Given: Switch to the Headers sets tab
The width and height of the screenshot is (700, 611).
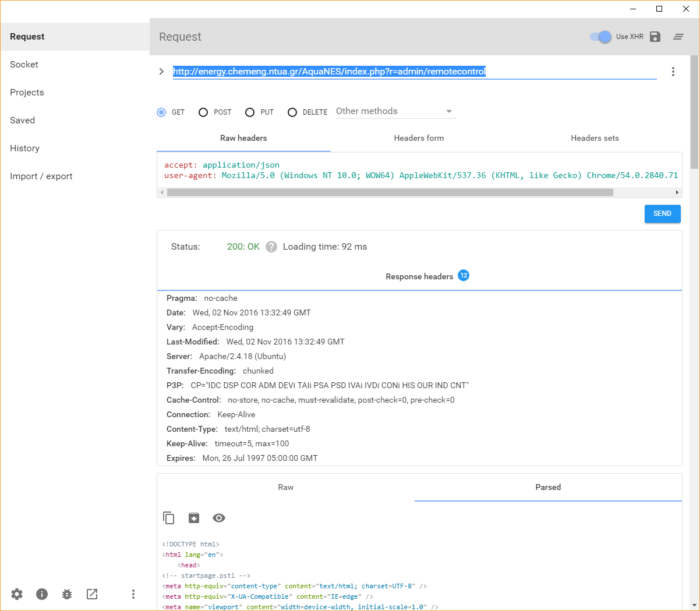Looking at the screenshot, I should pos(595,138).
